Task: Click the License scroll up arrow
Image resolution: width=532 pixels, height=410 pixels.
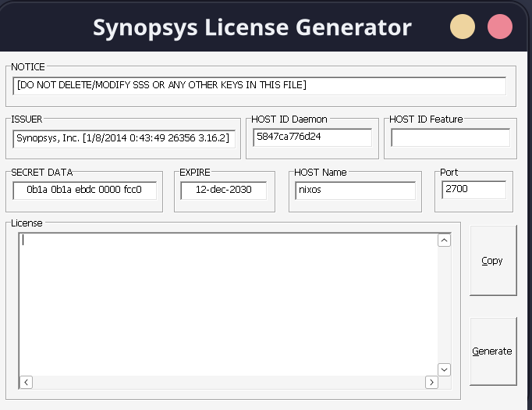Action: pyautogui.click(x=445, y=241)
